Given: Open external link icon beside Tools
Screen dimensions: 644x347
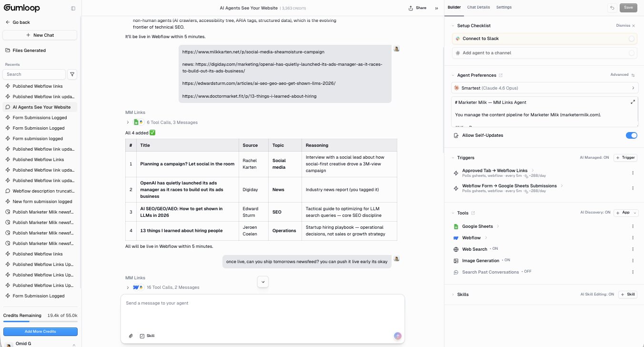Looking at the screenshot, I should coord(473,213).
